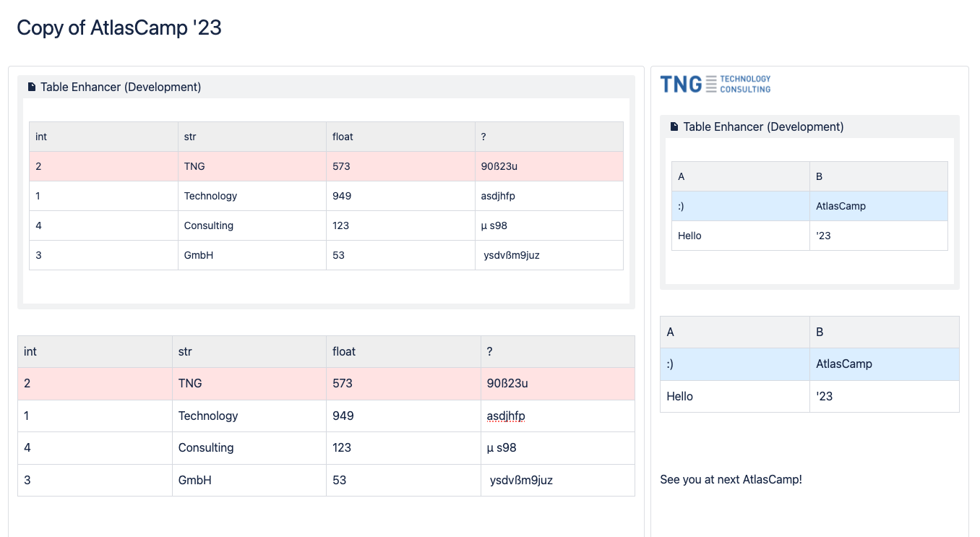980x537 pixels.
Task: Click the "?" header in the lower left table
Action: pos(490,352)
